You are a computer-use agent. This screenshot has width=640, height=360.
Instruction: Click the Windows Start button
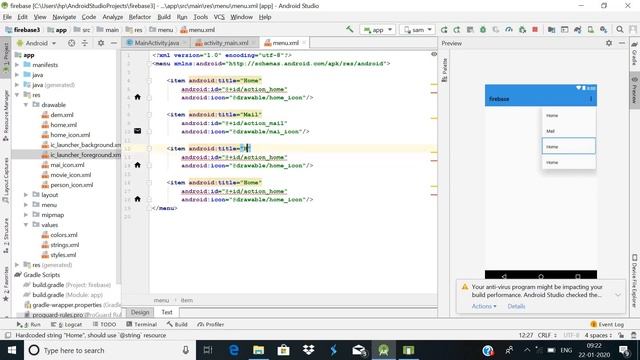click(11, 350)
